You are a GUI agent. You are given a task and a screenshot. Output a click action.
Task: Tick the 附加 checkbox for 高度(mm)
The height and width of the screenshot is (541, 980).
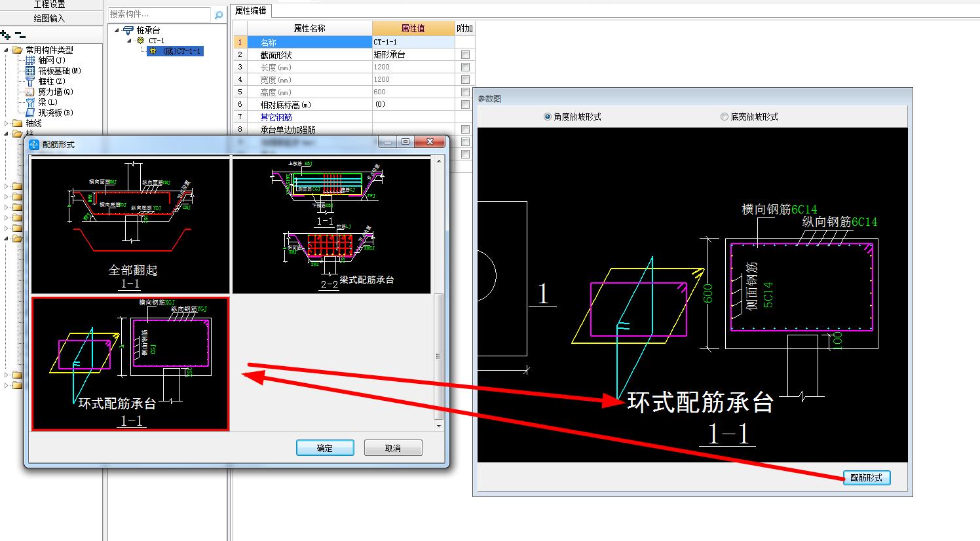click(465, 92)
